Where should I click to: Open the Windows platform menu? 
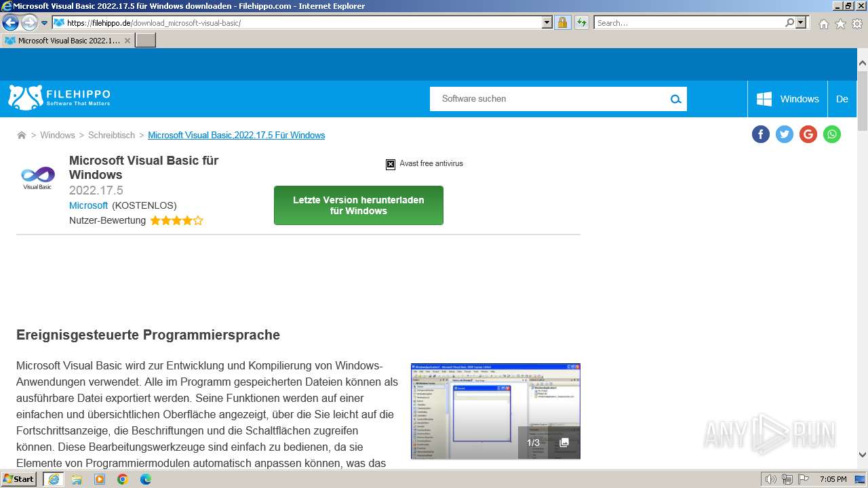click(x=787, y=99)
